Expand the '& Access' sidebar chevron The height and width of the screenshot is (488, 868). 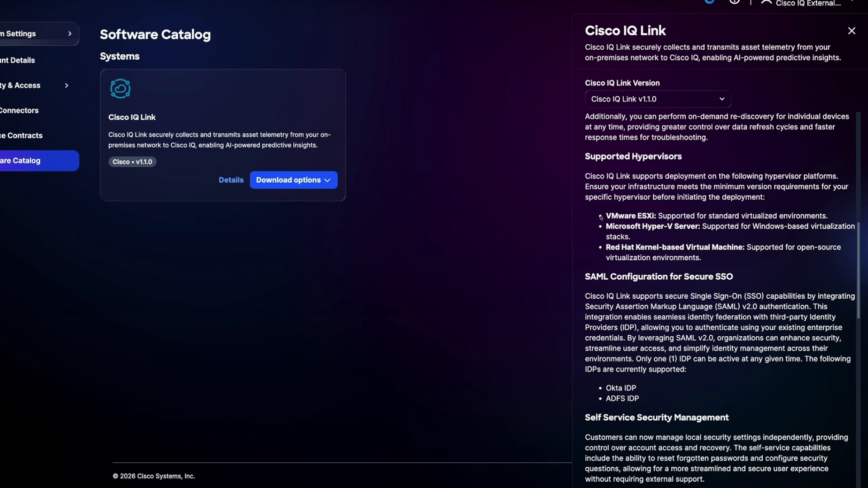tap(66, 85)
